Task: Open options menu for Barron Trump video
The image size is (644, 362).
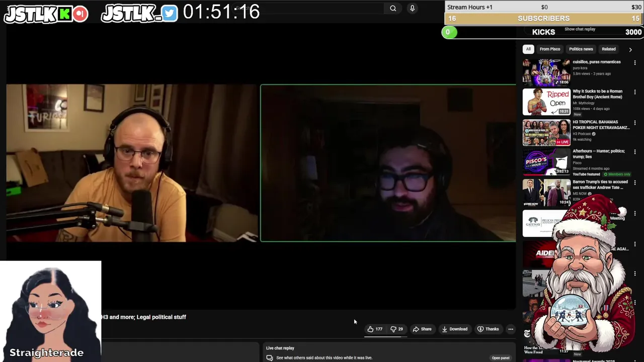Action: pos(635,183)
